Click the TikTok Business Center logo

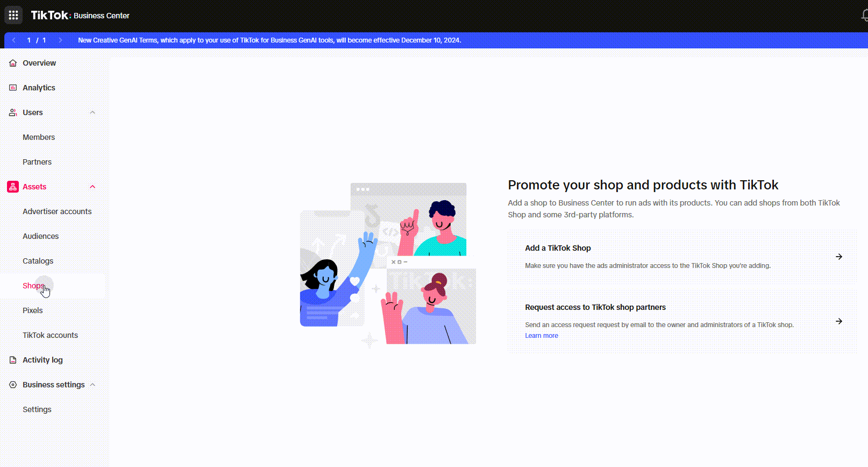[80, 16]
